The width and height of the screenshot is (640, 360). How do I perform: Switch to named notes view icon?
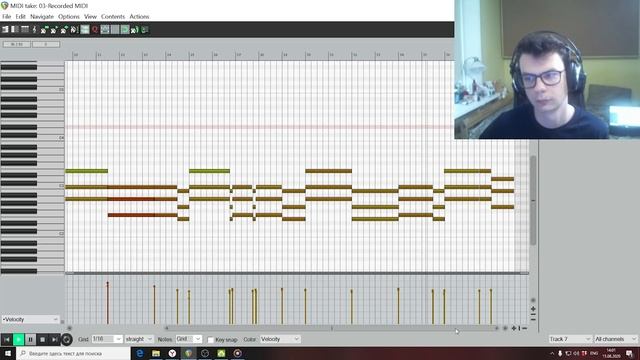15,29
